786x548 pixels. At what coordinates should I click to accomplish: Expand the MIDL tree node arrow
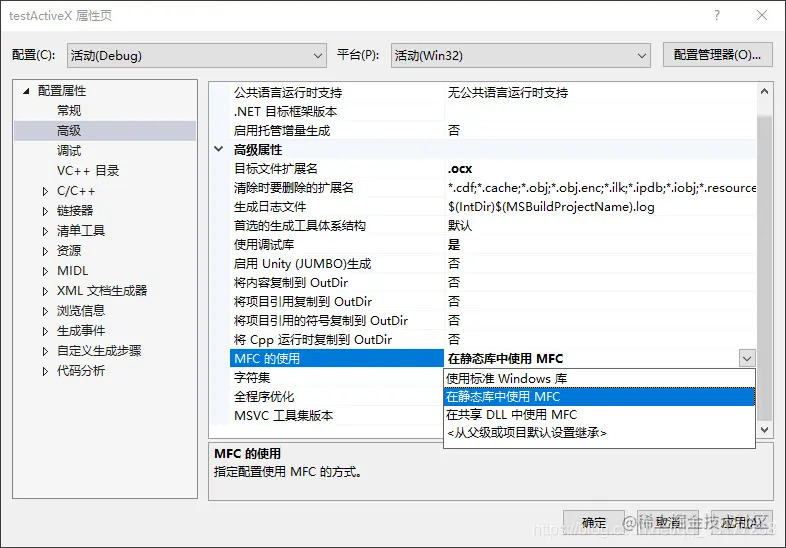(x=45, y=272)
